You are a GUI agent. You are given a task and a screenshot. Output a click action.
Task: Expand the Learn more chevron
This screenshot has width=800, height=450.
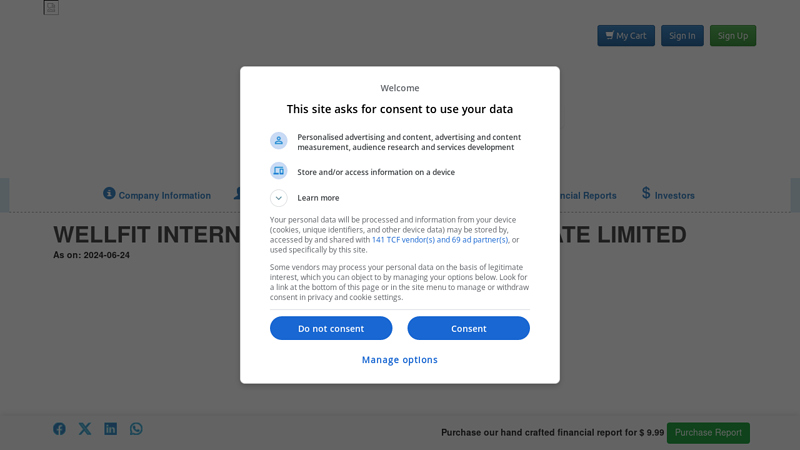(x=278, y=198)
